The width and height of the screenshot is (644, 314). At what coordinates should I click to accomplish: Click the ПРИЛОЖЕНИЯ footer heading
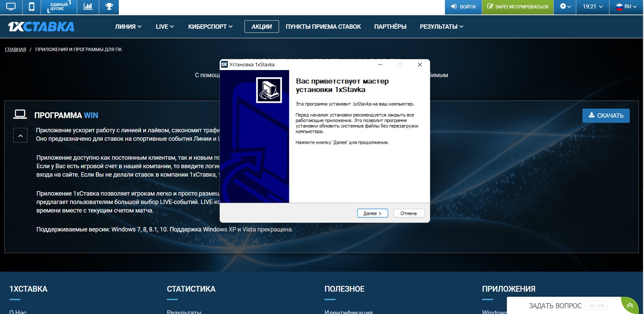coord(509,289)
